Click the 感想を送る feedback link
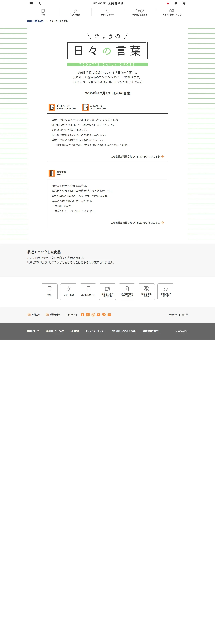This screenshot has height=644, width=215. [x=53, y=315]
